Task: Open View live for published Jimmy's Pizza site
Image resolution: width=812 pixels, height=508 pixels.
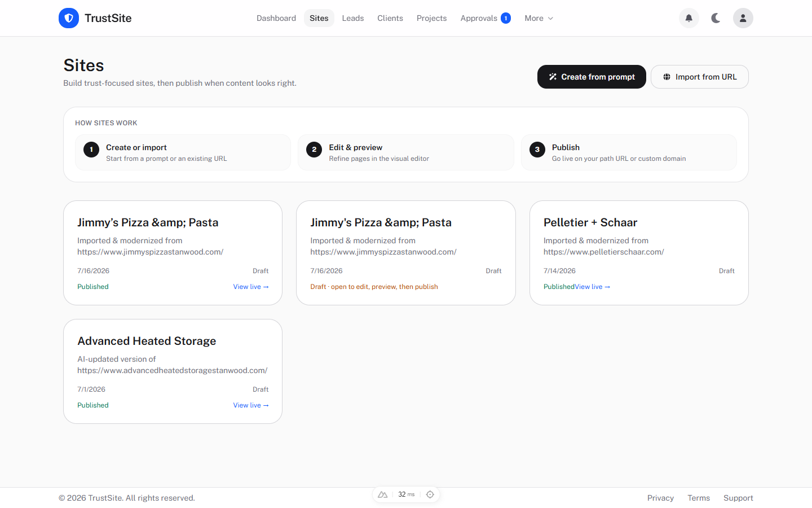Action: (x=251, y=287)
